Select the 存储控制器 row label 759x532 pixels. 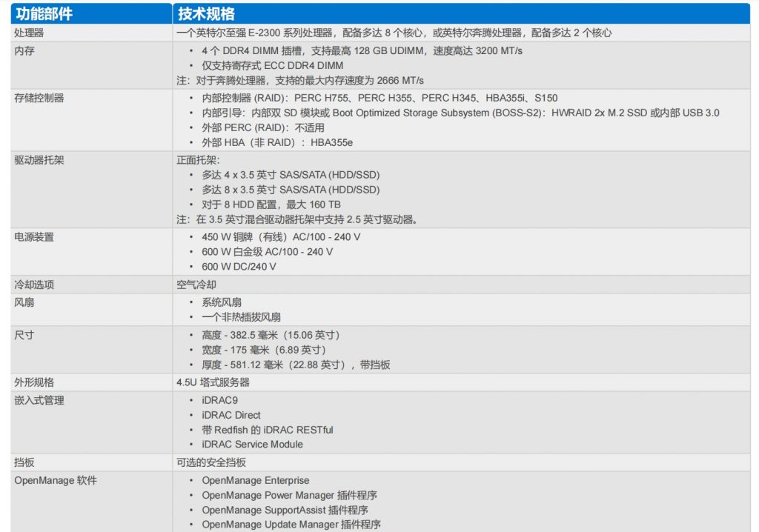pos(39,98)
